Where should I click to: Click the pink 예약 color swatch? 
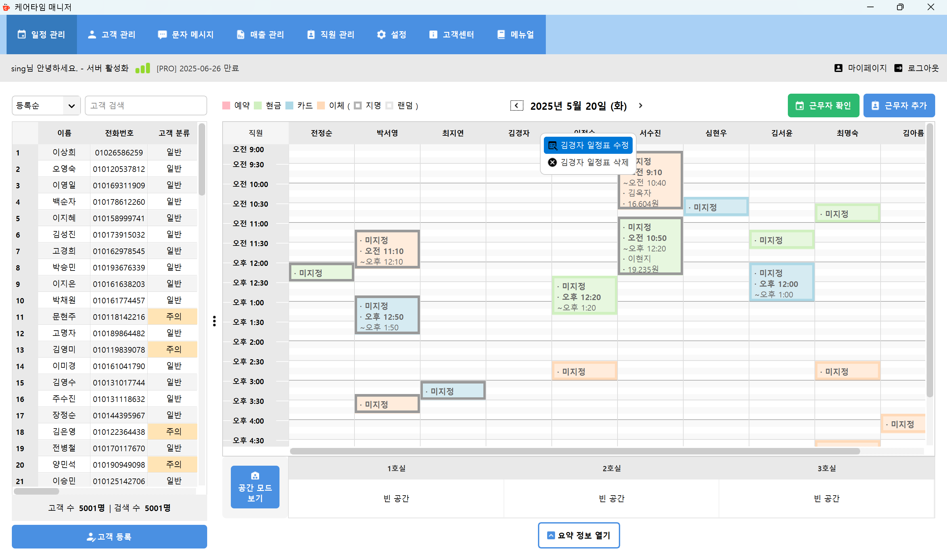pos(226,106)
